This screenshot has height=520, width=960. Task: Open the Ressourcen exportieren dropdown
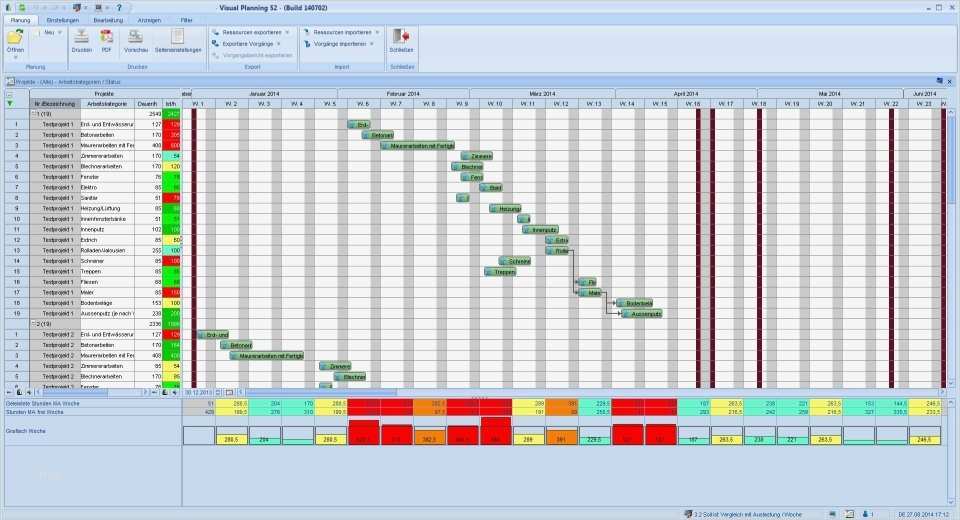pyautogui.click(x=287, y=32)
